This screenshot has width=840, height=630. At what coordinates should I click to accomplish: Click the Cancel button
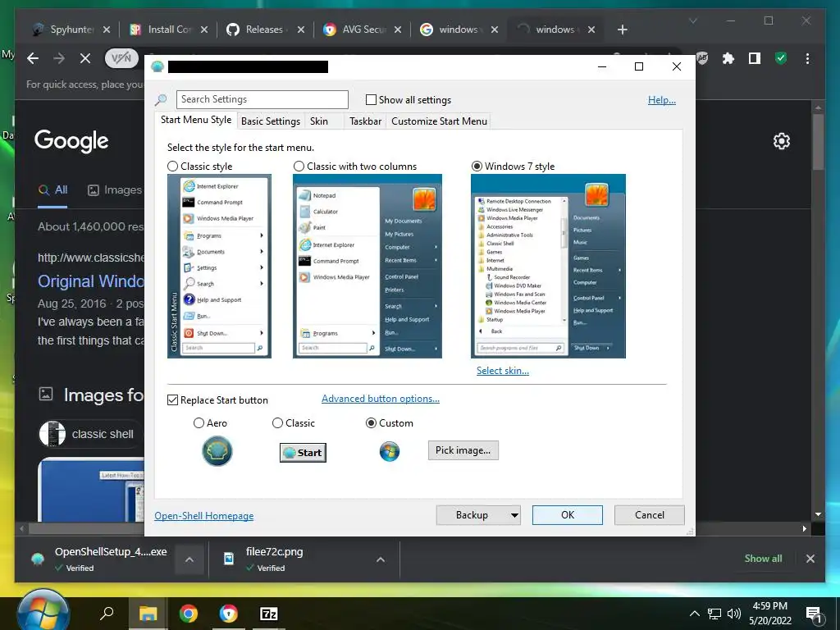(650, 515)
